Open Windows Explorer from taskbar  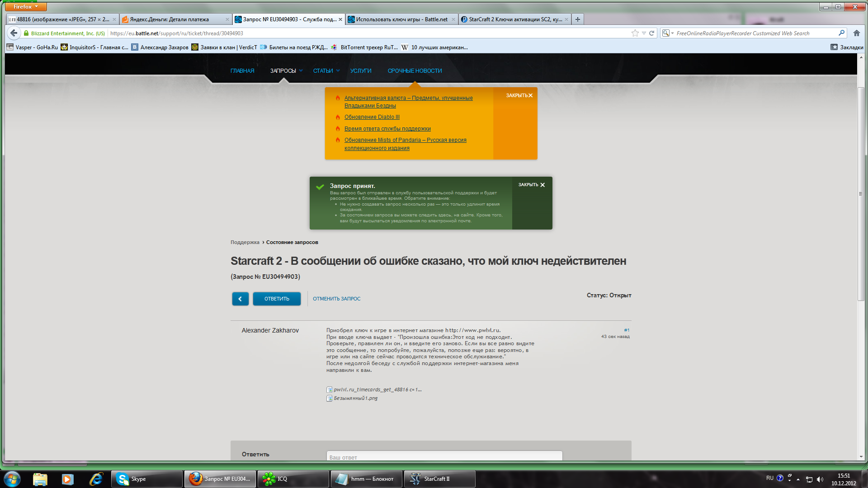[x=40, y=479]
